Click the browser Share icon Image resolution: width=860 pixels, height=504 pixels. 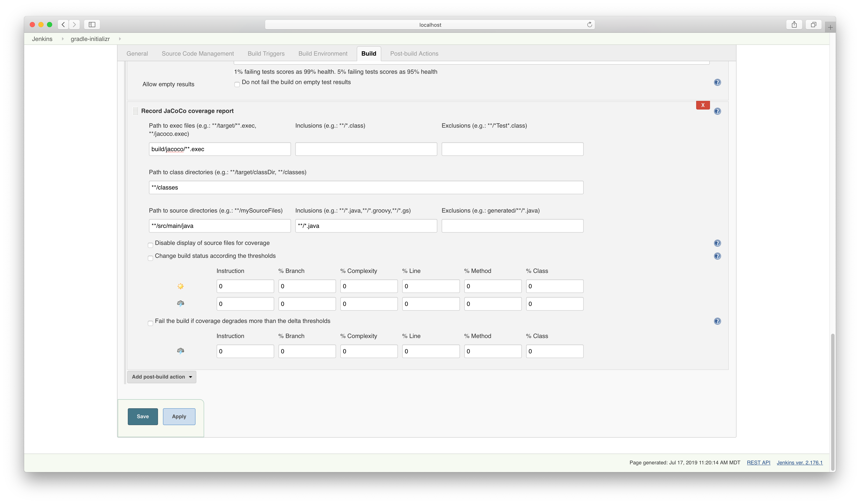click(794, 25)
